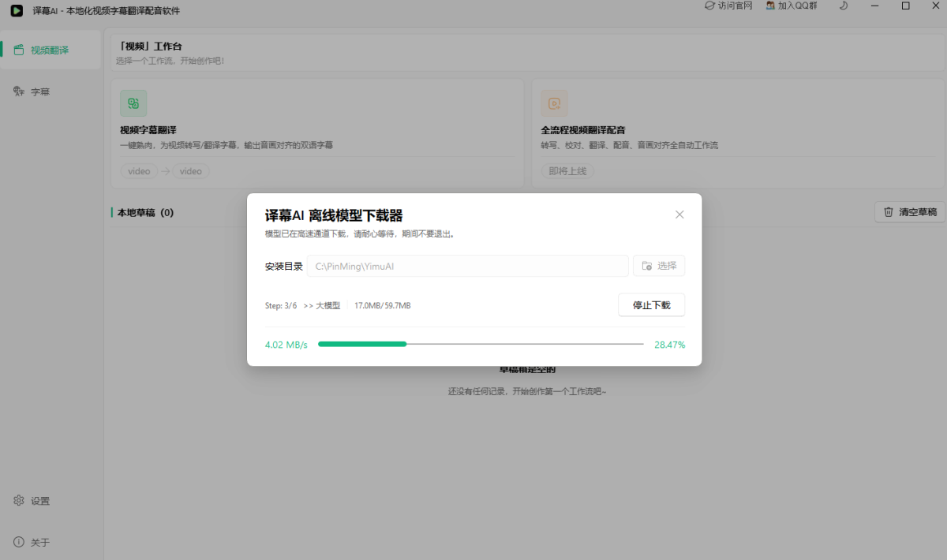Click the QQ group icon beside 加入QQ群
This screenshot has height=560, width=947.
(x=771, y=6)
